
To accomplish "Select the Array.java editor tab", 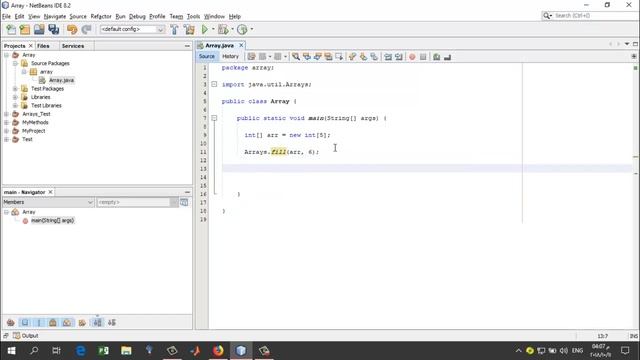I will coord(219,45).
